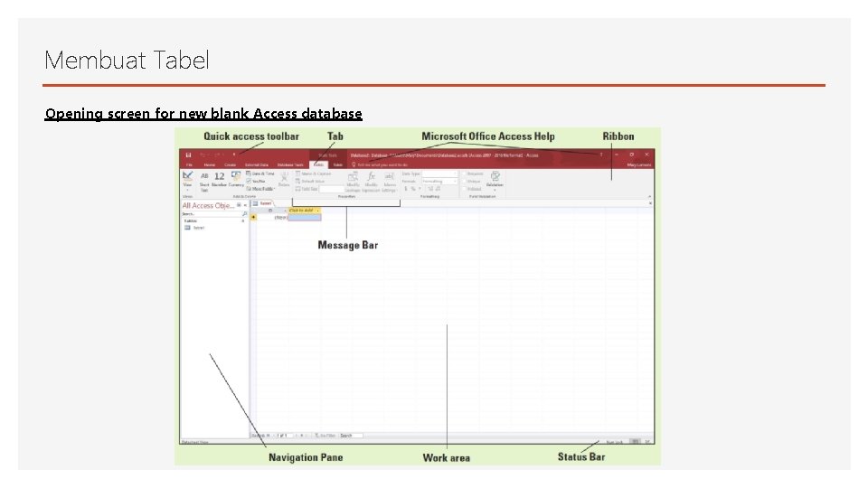The image size is (868, 488).
Task: Click the Tell me what you want field
Action: 380,164
